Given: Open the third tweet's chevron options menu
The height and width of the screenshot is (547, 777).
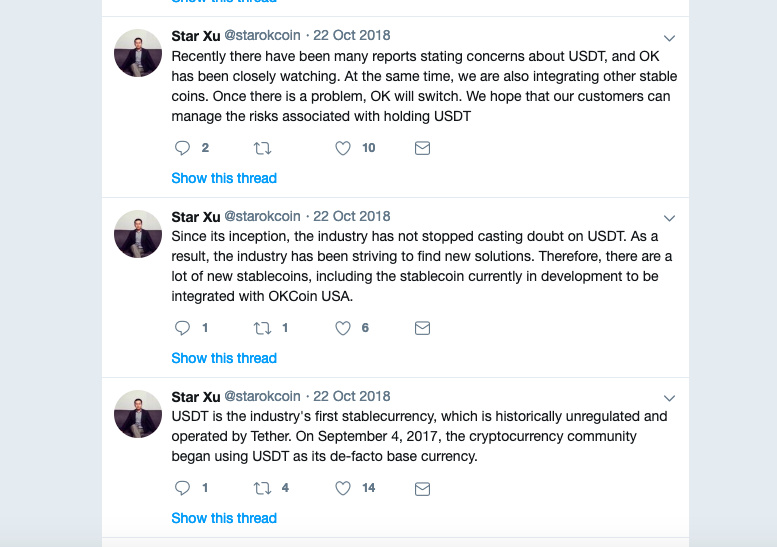Looking at the screenshot, I should tap(670, 398).
